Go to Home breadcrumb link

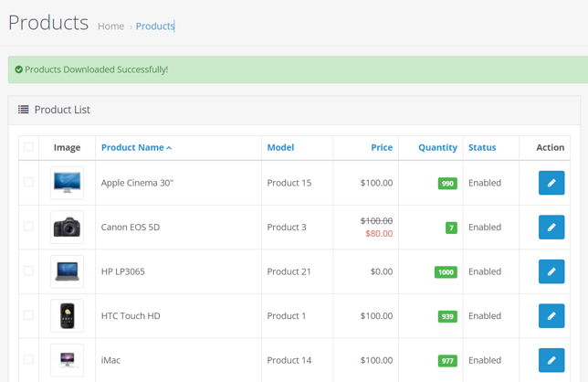(111, 27)
